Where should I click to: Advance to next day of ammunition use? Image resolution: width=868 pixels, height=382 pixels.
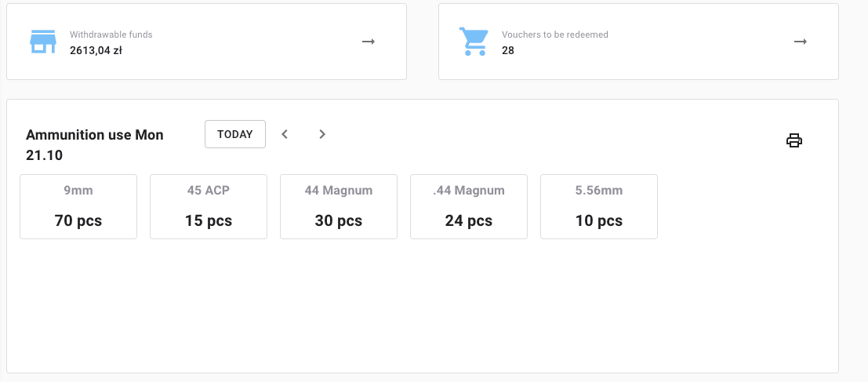321,134
